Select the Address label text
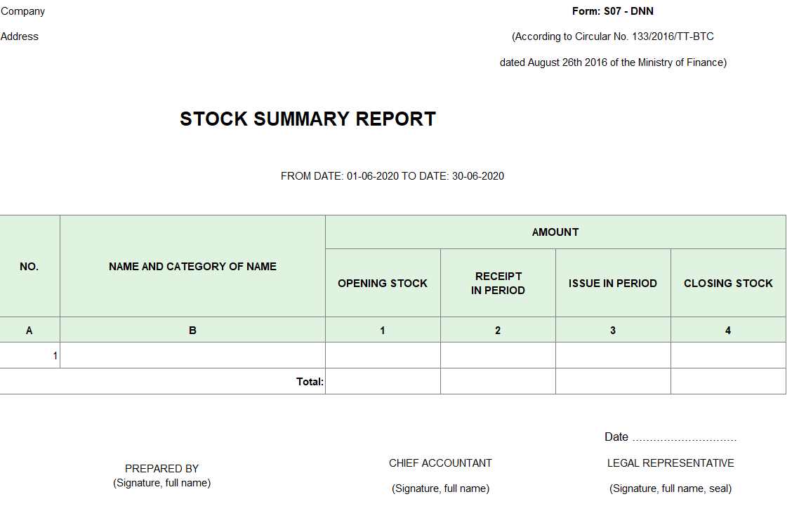This screenshot has height=532, width=799. (x=20, y=36)
